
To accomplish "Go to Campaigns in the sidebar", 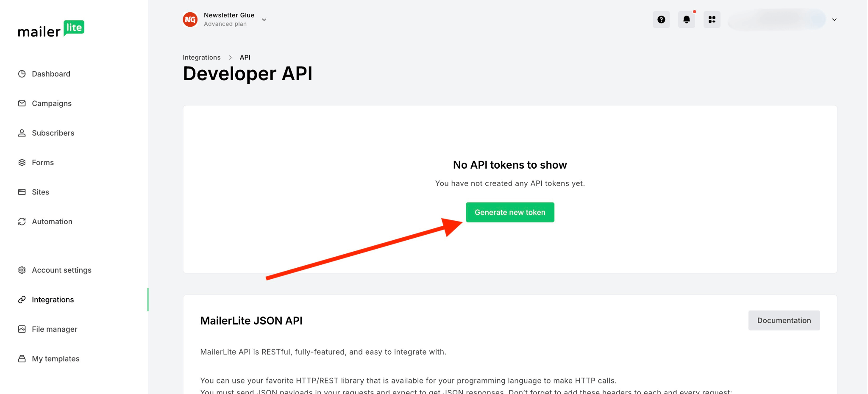I will coord(52,103).
